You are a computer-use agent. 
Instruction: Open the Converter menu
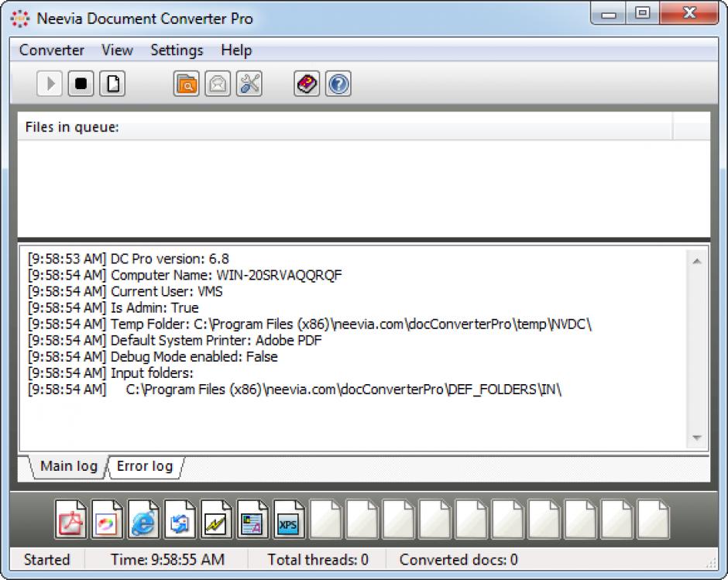52,50
